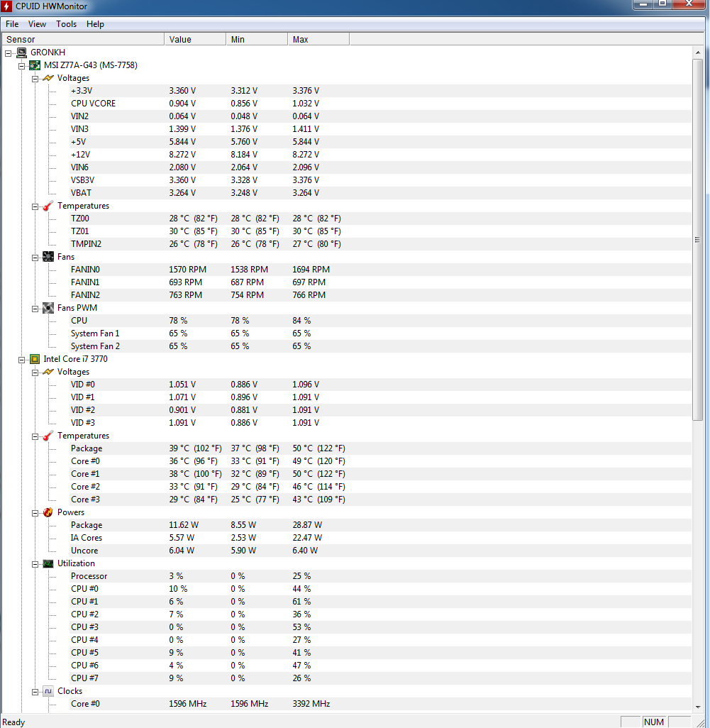This screenshot has width=710, height=728.
Task: Collapse the Clocks group
Action: click(35, 692)
